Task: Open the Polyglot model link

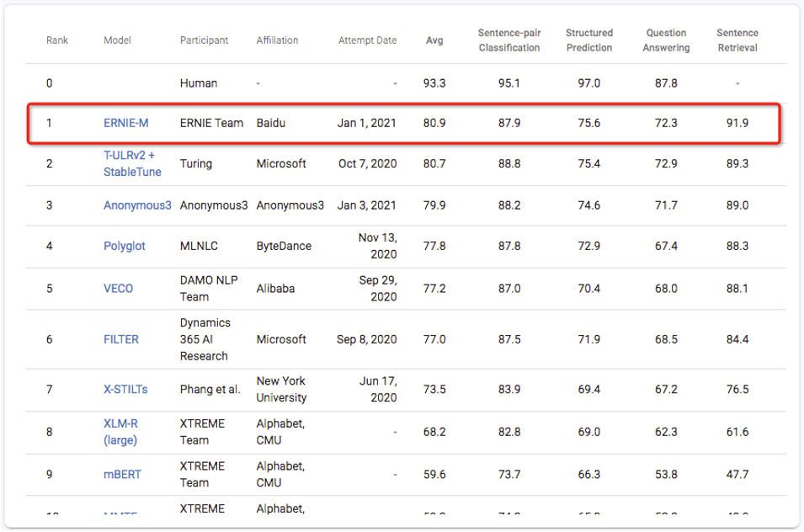Action: click(x=124, y=246)
